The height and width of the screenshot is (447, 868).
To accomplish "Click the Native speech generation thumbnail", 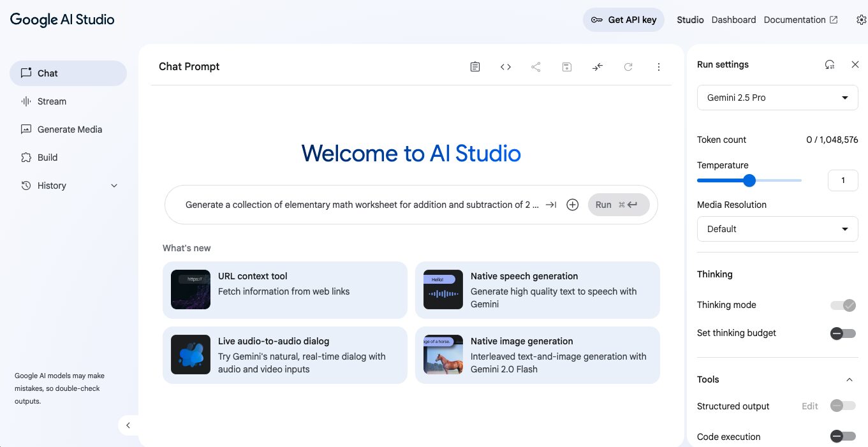I will coord(443,289).
